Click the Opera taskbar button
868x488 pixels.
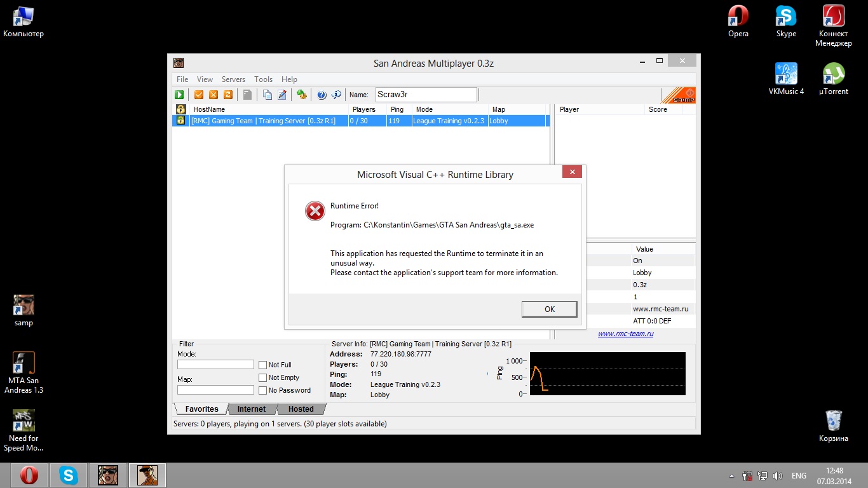pos(29,475)
